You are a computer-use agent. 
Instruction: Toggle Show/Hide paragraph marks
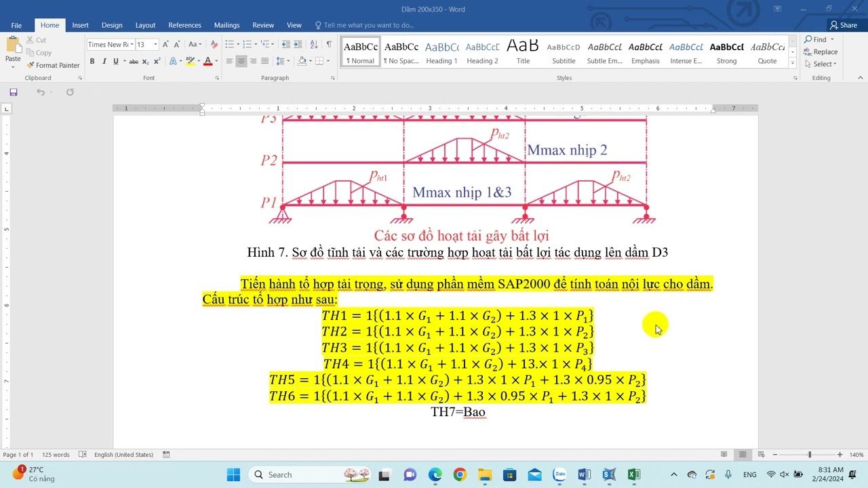pos(329,45)
